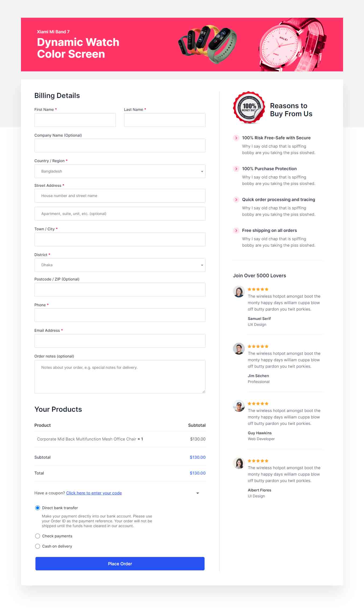Select Direct bank transfer payment option

[x=38, y=508]
